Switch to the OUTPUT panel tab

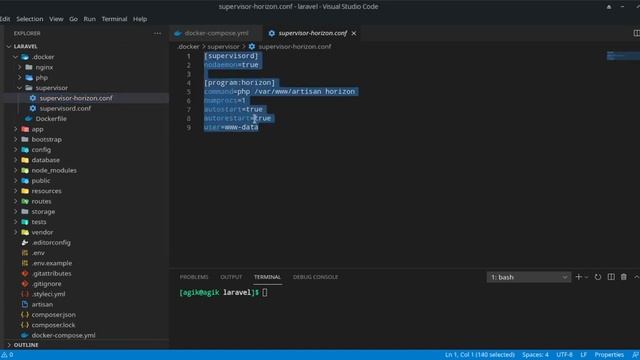pyautogui.click(x=231, y=277)
